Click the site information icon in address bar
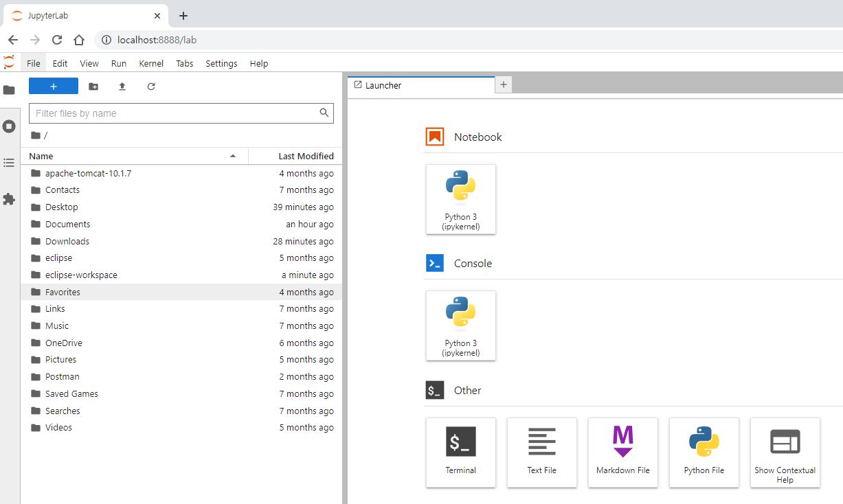 (106, 40)
